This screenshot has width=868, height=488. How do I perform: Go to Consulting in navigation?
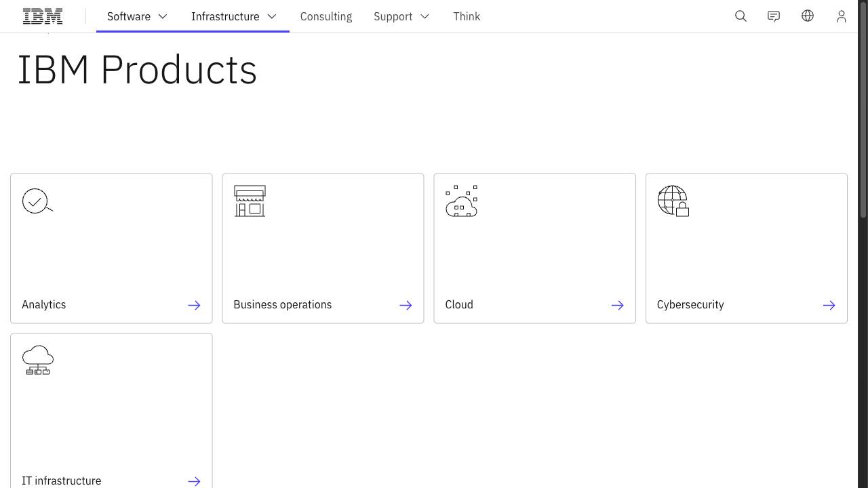[326, 16]
